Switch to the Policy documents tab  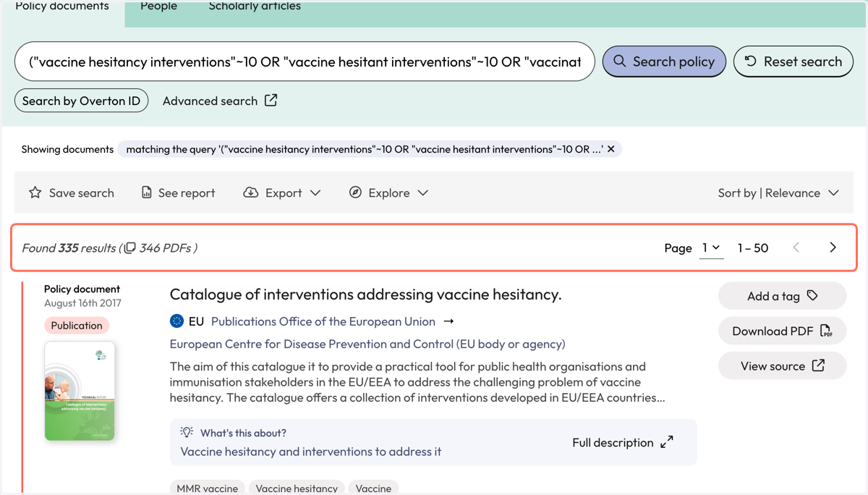coord(62,7)
